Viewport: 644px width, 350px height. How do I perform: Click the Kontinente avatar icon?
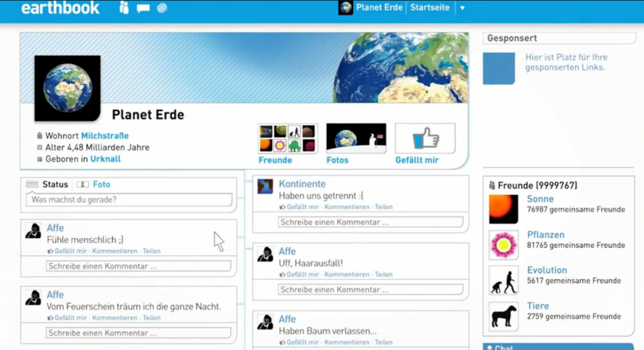coord(265,186)
